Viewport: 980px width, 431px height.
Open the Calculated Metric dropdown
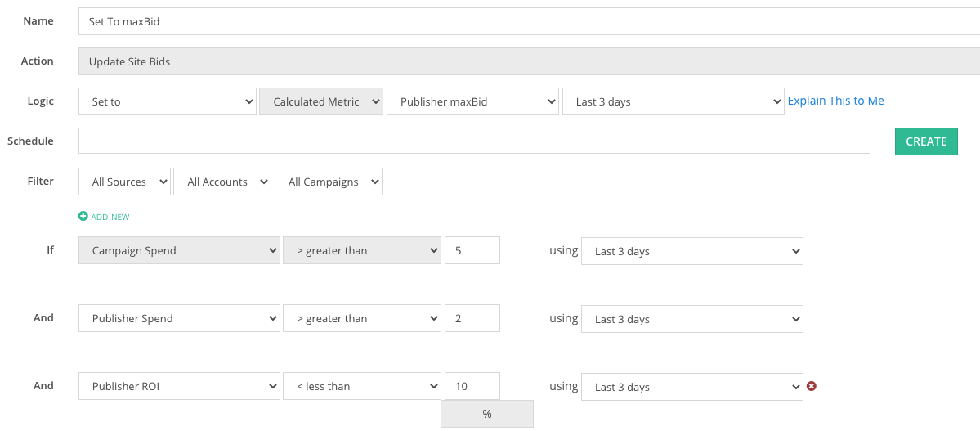tap(321, 101)
